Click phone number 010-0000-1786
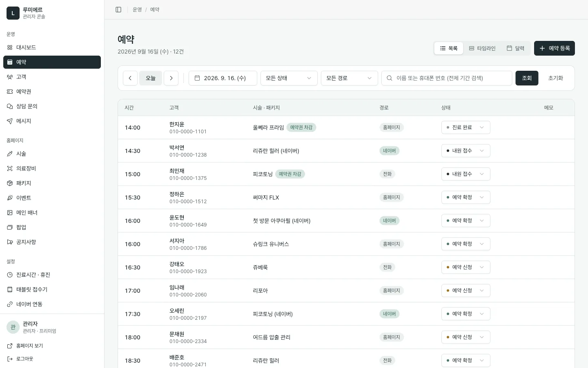The width and height of the screenshot is (588, 368). [188, 248]
